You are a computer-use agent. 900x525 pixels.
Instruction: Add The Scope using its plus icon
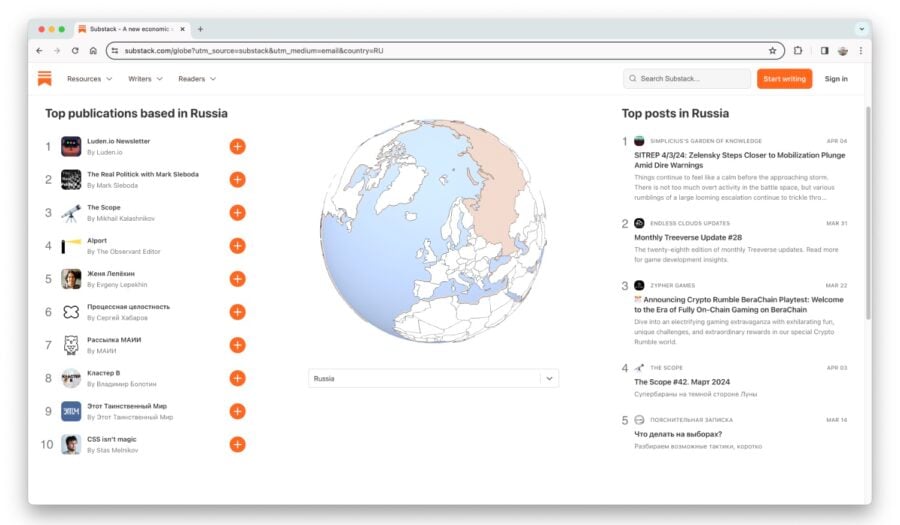click(237, 213)
